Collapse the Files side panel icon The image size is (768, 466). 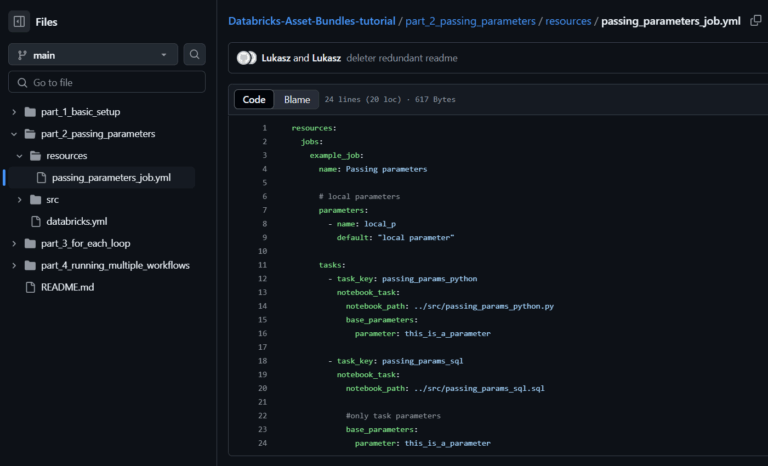click(x=19, y=22)
